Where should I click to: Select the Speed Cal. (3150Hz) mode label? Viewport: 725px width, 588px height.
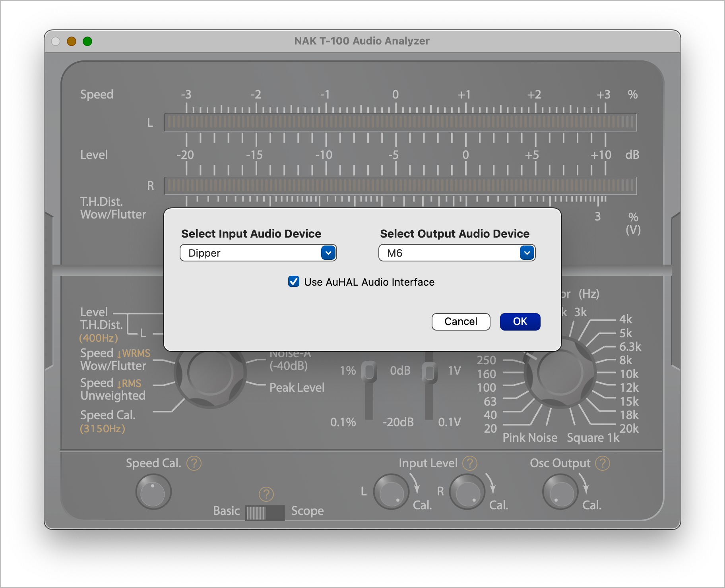108,422
